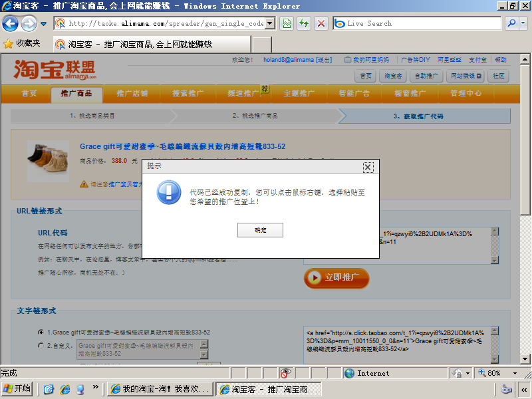Screen dimensions: 532x399
Task: Open the 帮助 help link
Action: pyautogui.click(x=501, y=60)
